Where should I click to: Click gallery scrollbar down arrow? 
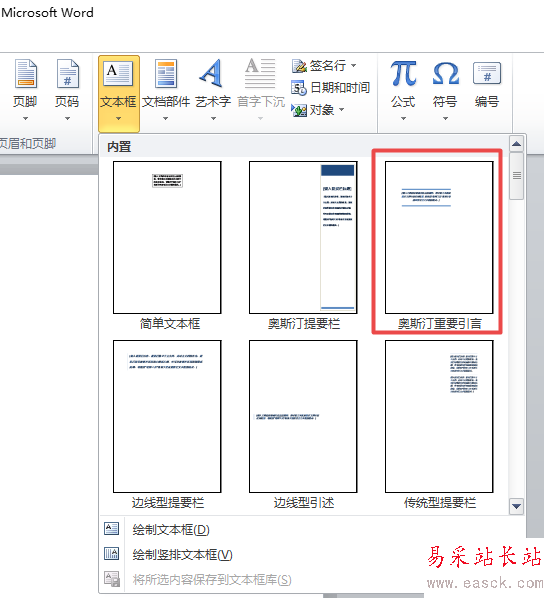coord(517,506)
